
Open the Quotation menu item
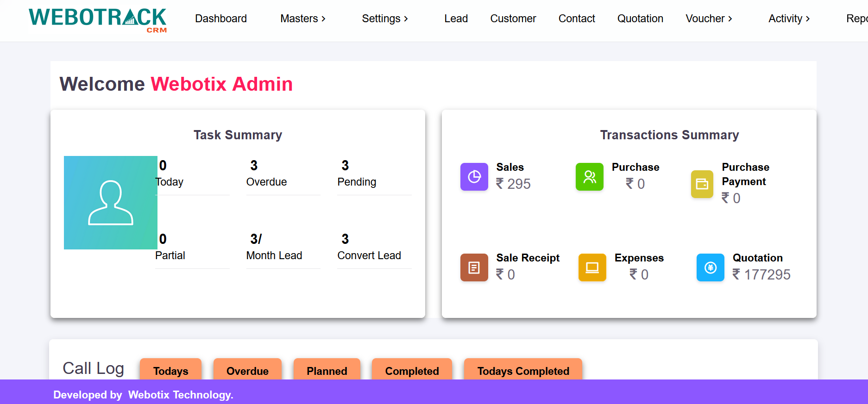640,19
